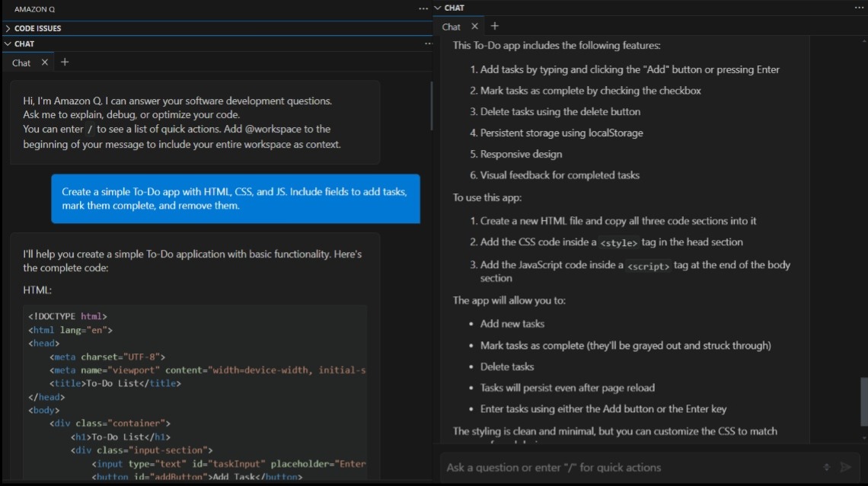This screenshot has height=486, width=868.
Task: Click 'Tasks will persist even after page reload'
Action: pos(567,388)
